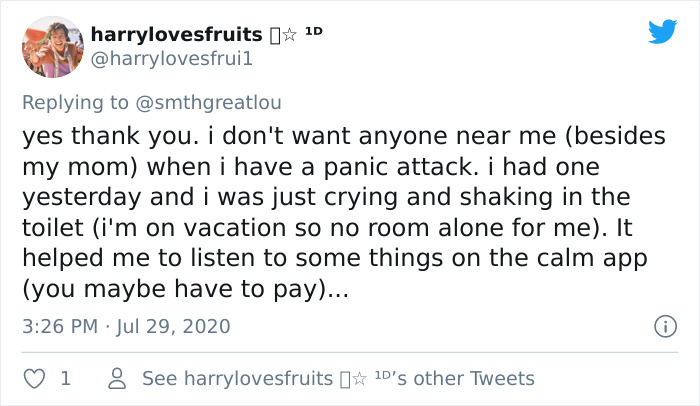This screenshot has height=406, width=700.
Task: Click the person silhouette icon
Action: pyautogui.click(x=117, y=379)
